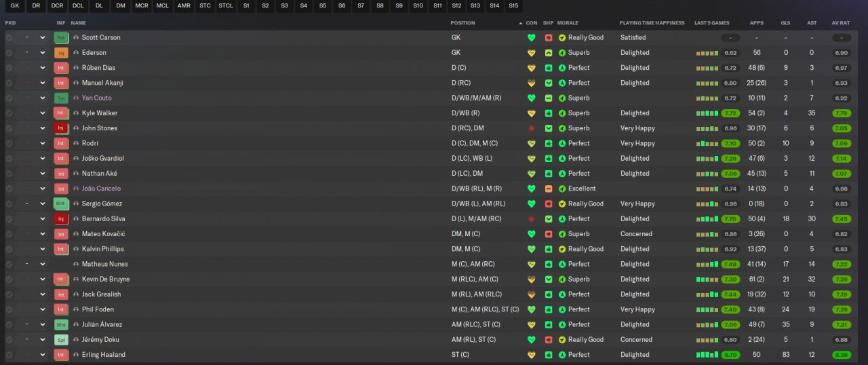Click Sergio Gómez's 'Wnt' info badge
Screen dimensions: 868x365
[x=61, y=204]
